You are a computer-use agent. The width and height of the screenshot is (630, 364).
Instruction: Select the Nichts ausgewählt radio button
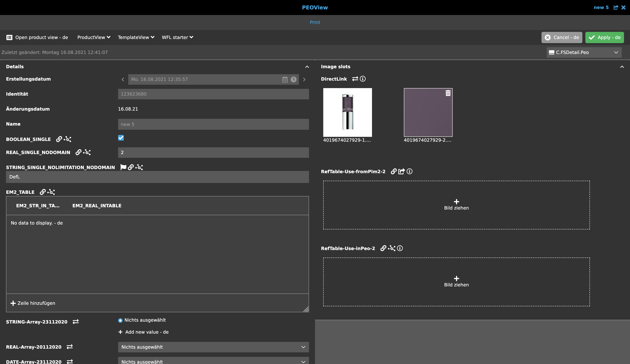120,320
